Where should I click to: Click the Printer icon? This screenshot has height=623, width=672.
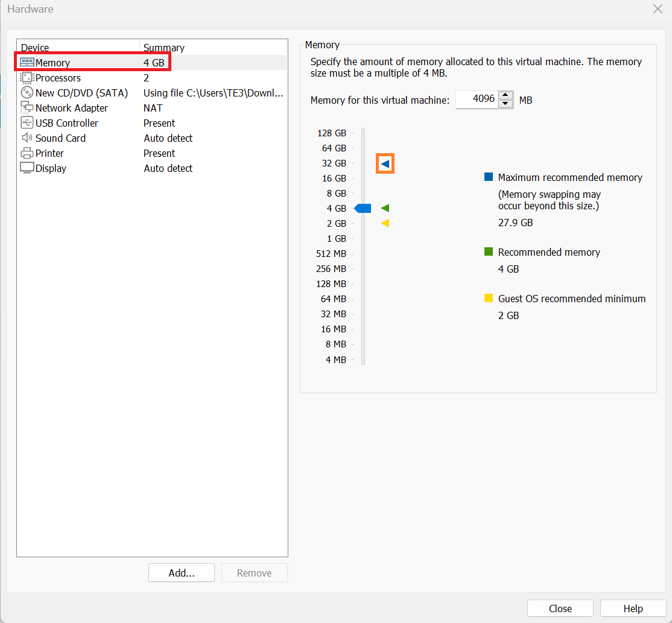27,153
